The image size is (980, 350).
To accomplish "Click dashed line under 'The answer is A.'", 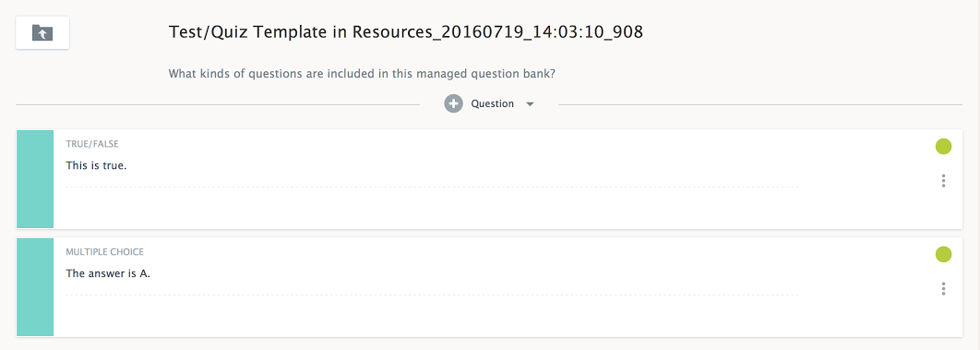I will pyautogui.click(x=432, y=294).
